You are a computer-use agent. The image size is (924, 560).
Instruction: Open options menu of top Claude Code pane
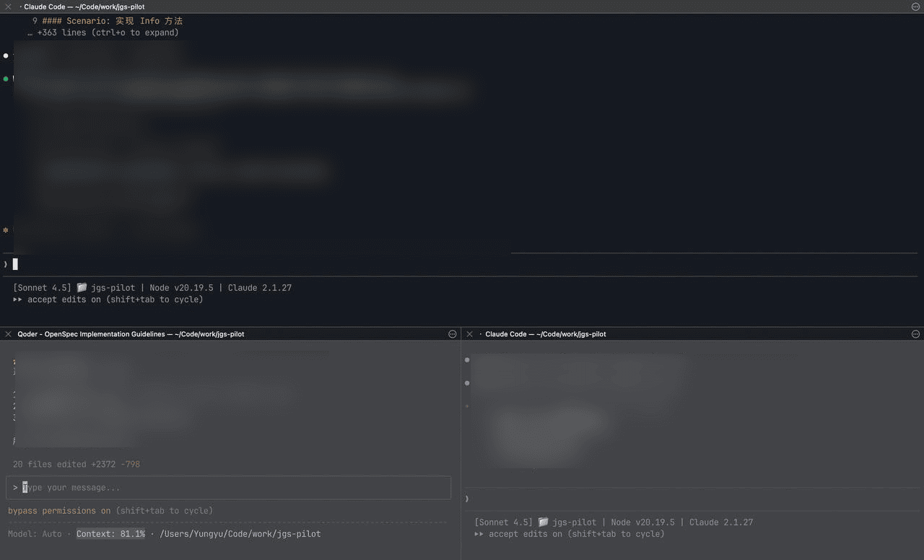915,6
